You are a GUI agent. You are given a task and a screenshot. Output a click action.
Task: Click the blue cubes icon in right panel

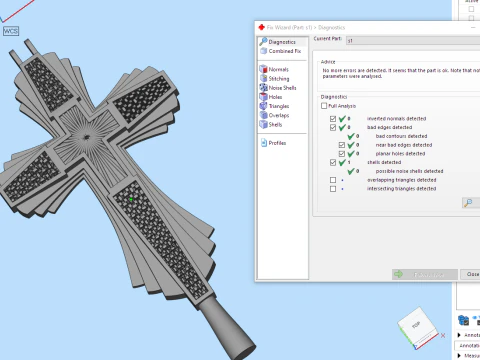click(463, 320)
